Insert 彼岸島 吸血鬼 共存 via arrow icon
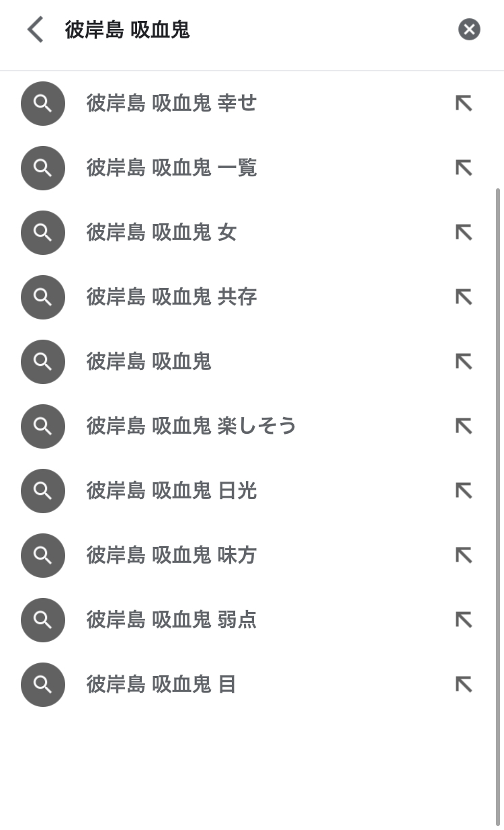Viewport: 504px width, 830px height. 464,297
